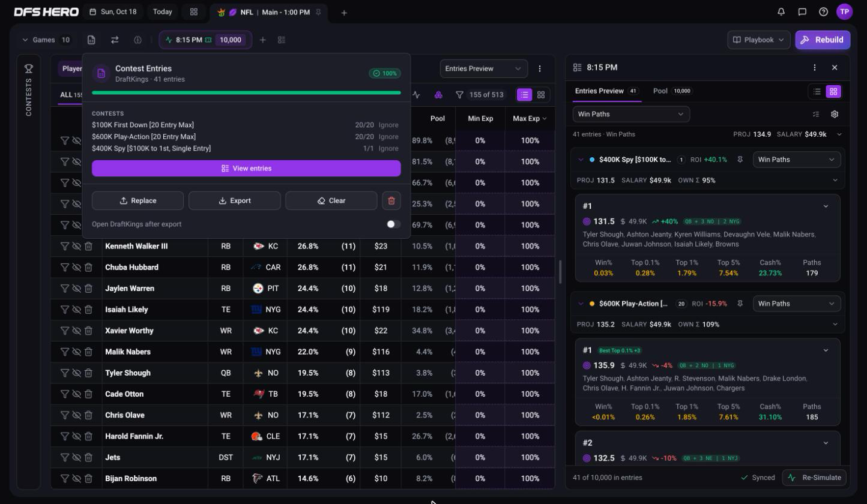This screenshot has height=504, width=867.
Task: Hide Cade Otton with eye-slash icon
Action: [x=76, y=394]
